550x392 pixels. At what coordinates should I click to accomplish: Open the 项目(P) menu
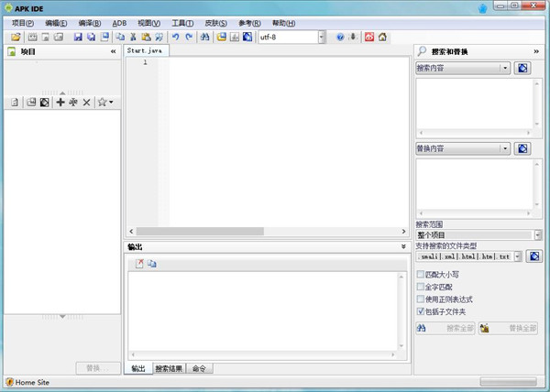point(23,23)
